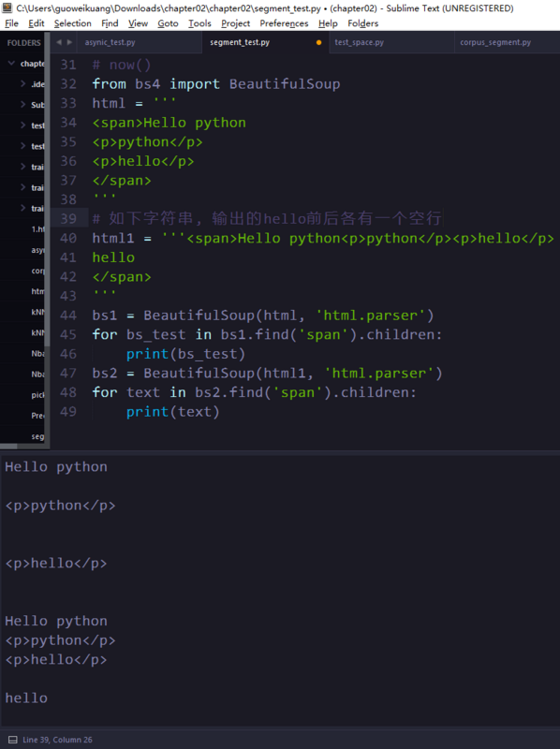Image resolution: width=560 pixels, height=749 pixels.
Task: Click the right tab scroll arrow
Action: (69, 42)
